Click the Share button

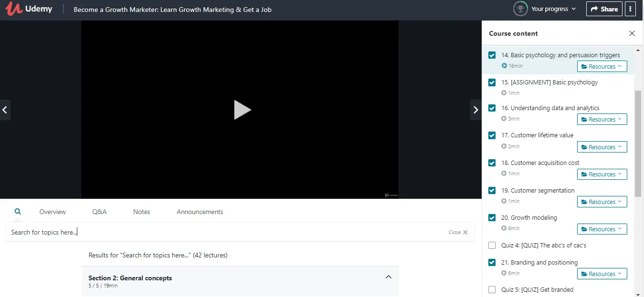point(604,9)
